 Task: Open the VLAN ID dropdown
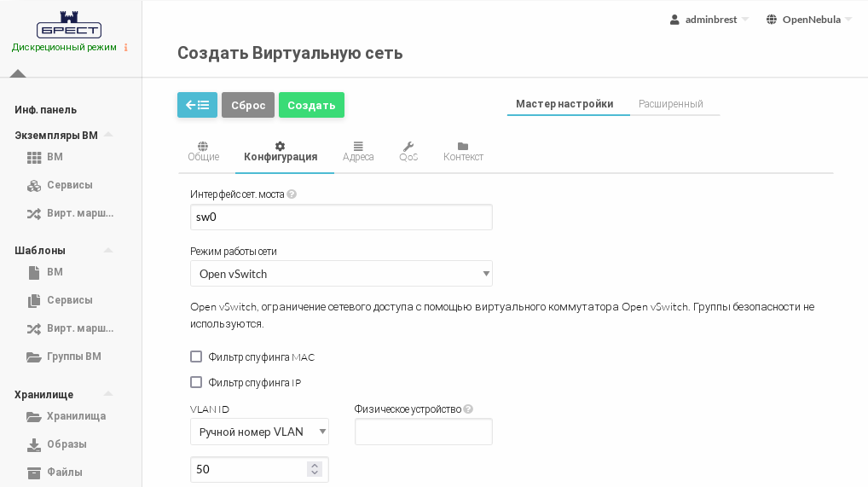[259, 432]
